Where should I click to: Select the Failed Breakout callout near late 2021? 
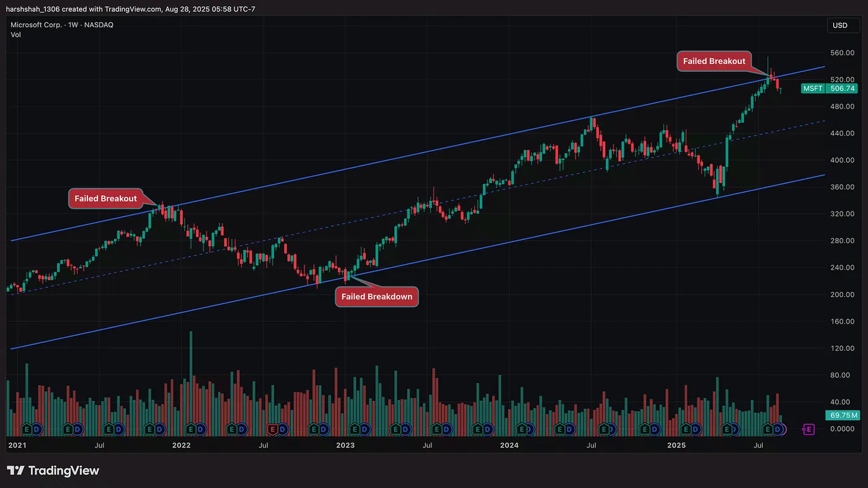pyautogui.click(x=105, y=198)
